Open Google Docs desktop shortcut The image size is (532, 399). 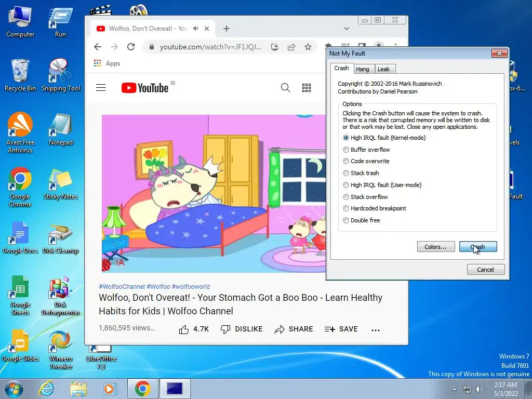pos(20,237)
